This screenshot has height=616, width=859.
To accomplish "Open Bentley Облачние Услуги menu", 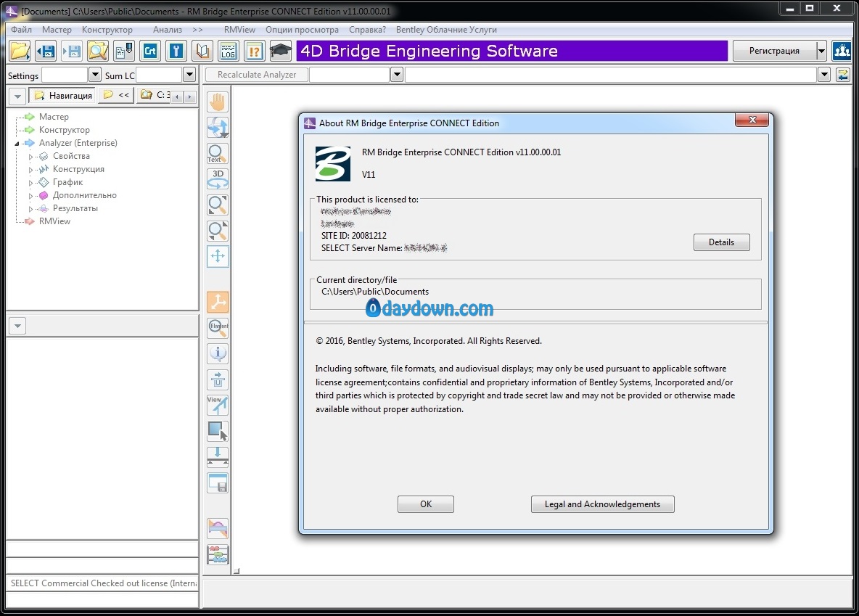I will click(446, 30).
